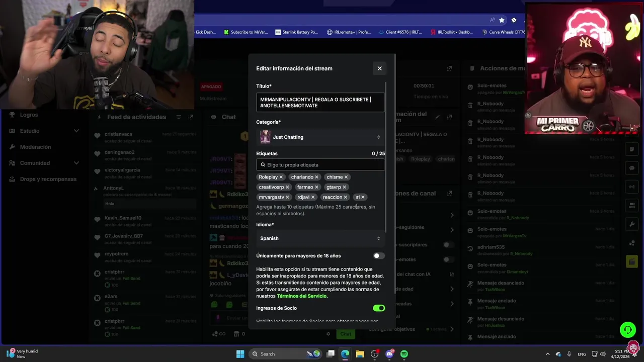Open IRLremote+ bookmark
This screenshot has width=644, height=362.
tap(349, 32)
